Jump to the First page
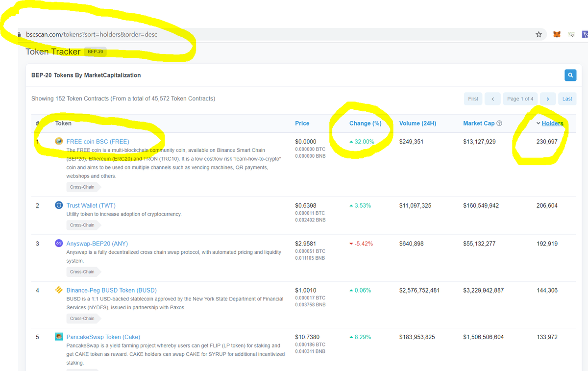The height and width of the screenshot is (371, 588). (473, 99)
